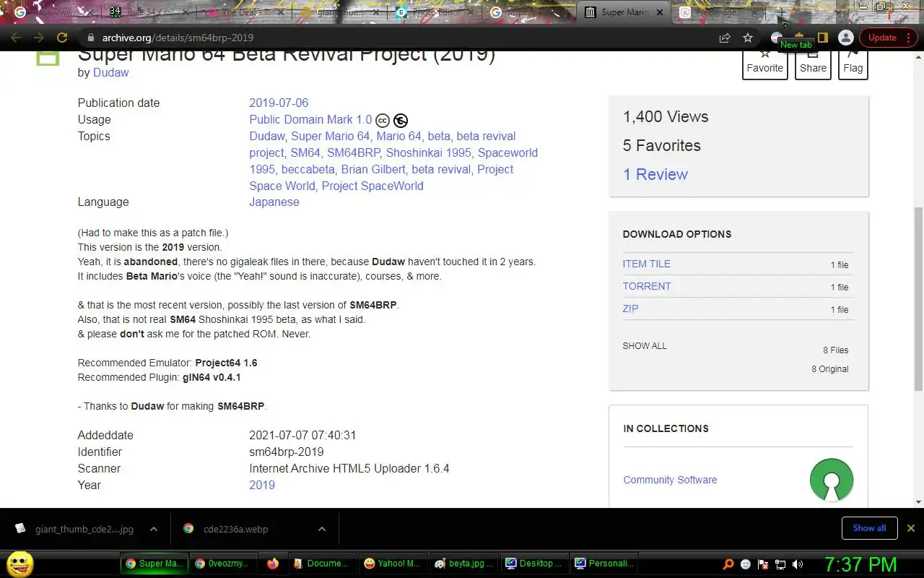Image resolution: width=924 pixels, height=578 pixels.
Task: Download the ZIP file
Action: [630, 309]
